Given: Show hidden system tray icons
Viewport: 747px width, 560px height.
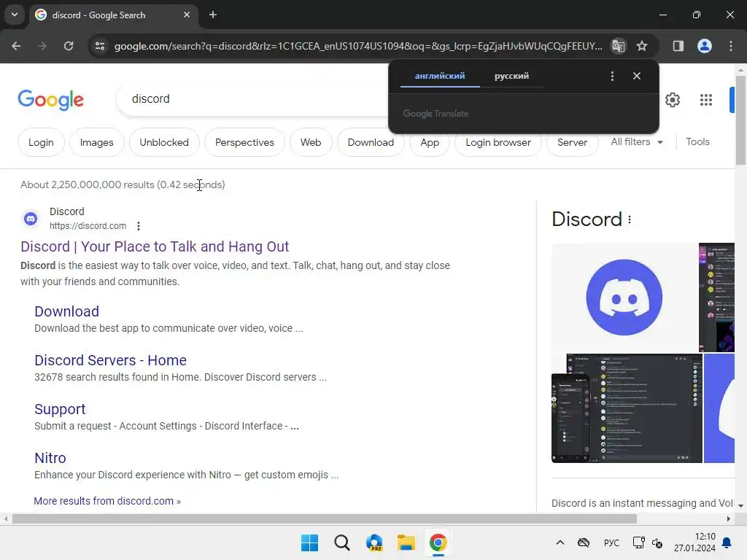Looking at the screenshot, I should click(x=560, y=542).
